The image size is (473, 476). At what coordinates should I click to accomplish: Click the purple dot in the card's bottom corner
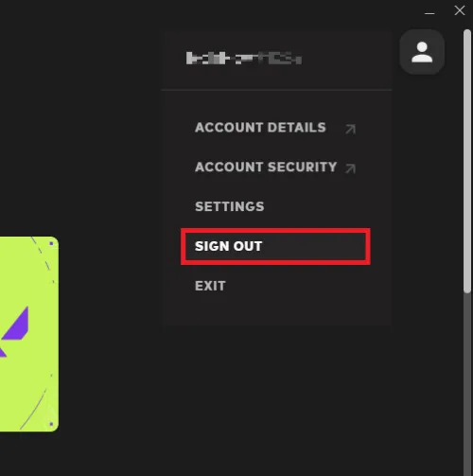[51, 424]
